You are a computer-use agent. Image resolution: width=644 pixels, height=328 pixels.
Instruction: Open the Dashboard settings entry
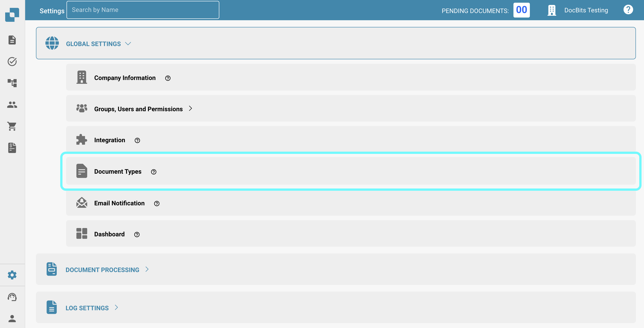(109, 234)
